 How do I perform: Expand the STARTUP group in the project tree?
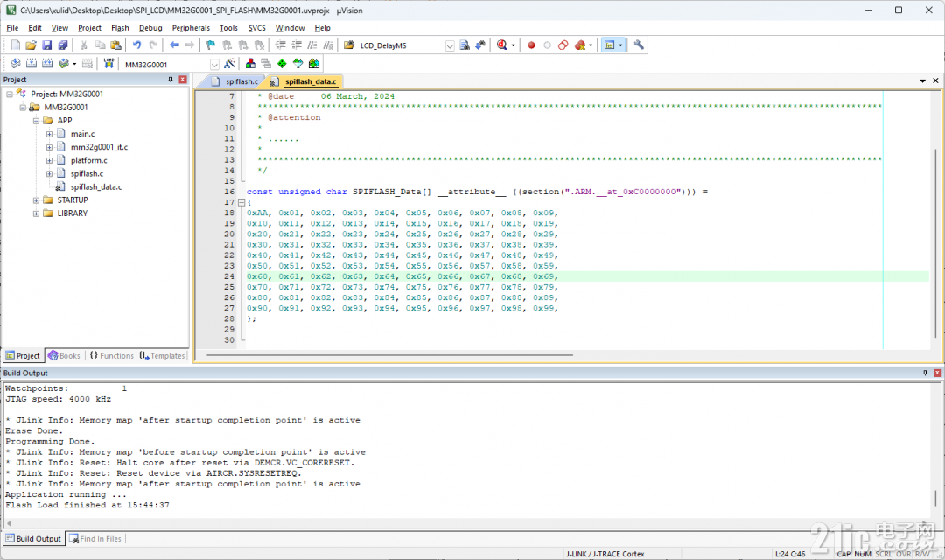pyautogui.click(x=36, y=200)
